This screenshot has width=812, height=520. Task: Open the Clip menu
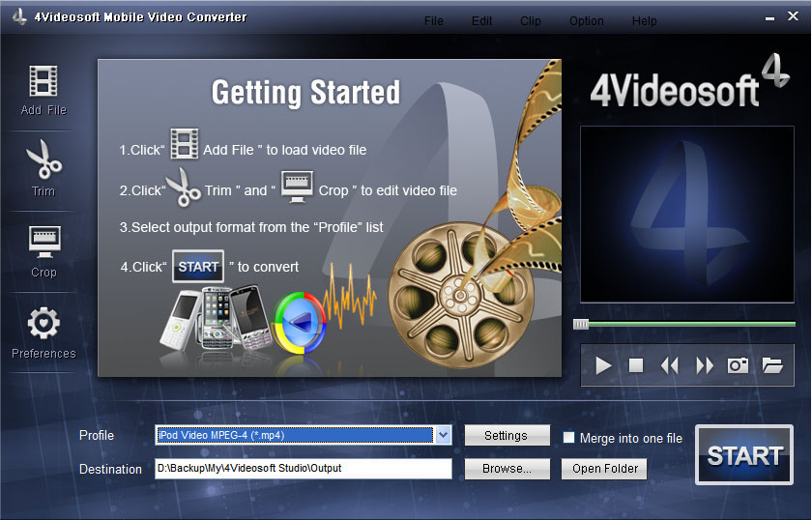(x=531, y=21)
